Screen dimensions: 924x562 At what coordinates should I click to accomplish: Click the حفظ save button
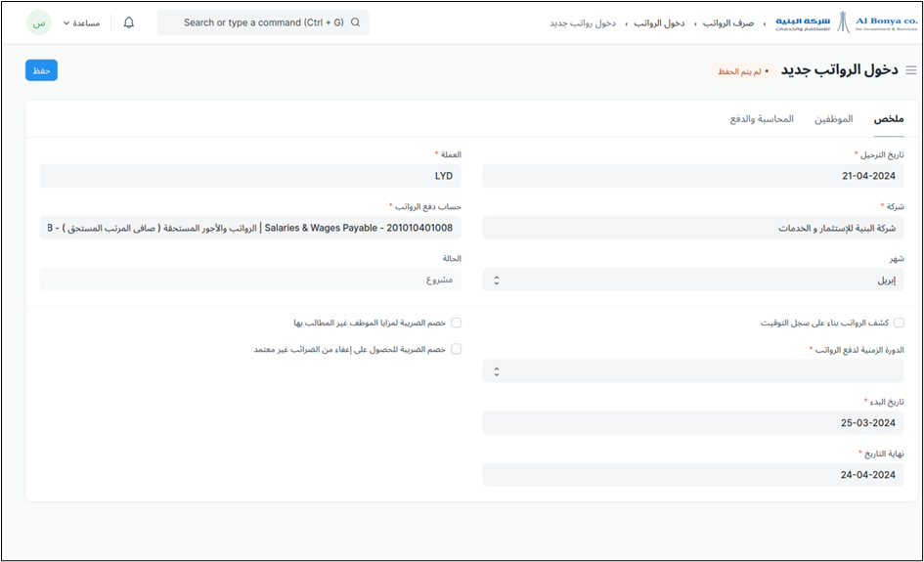coord(41,70)
